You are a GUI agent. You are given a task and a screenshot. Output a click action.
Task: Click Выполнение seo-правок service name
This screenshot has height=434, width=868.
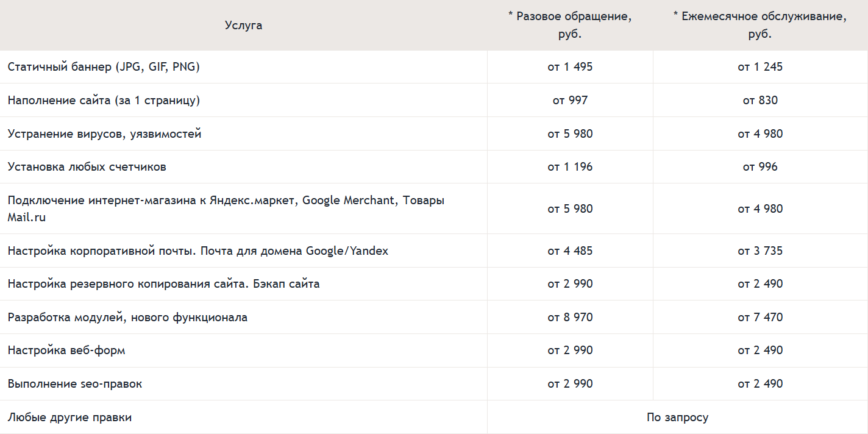[75, 384]
